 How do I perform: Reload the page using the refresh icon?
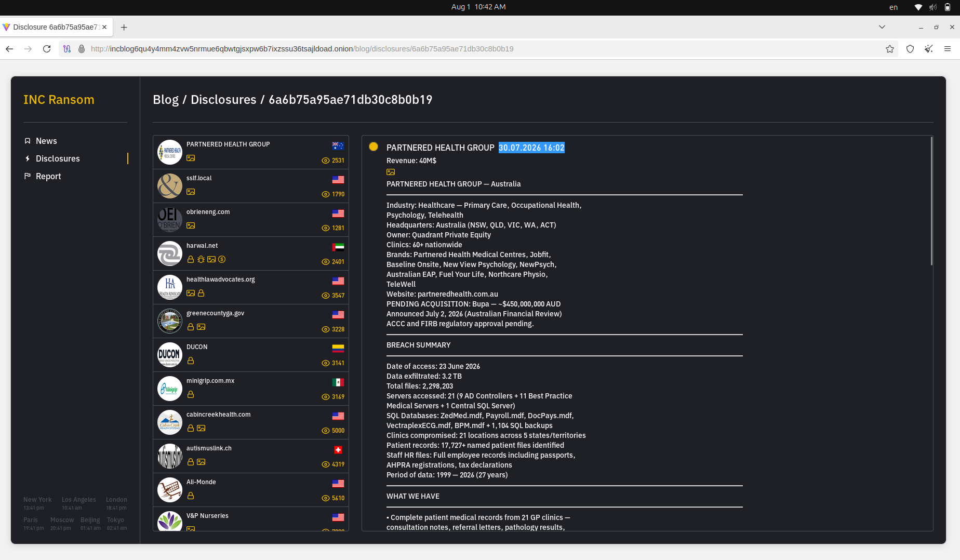(x=47, y=49)
